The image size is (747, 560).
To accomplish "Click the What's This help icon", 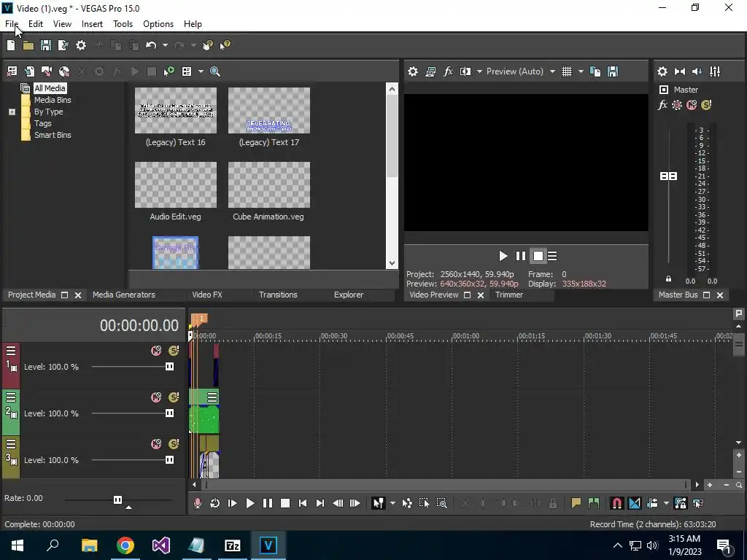I will [225, 45].
